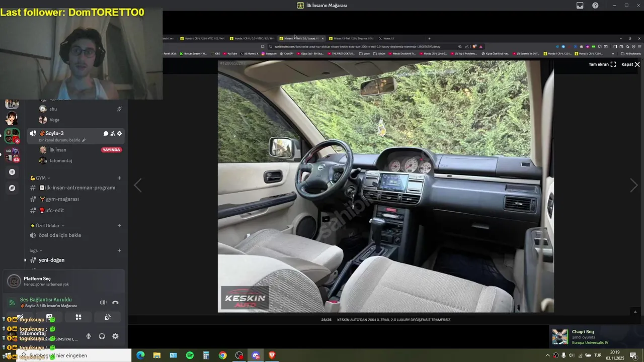This screenshot has height=362, width=644.
Task: Collapse the GYM category
Action: 40,178
